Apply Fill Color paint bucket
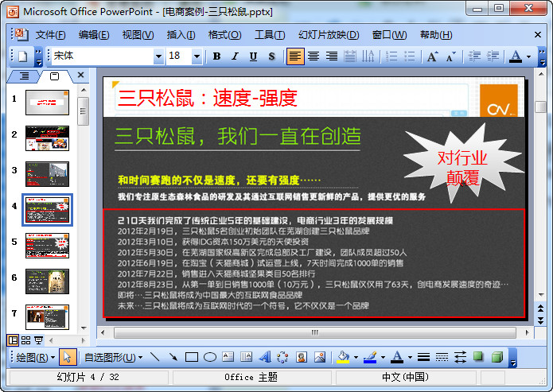553x392 pixels. (x=343, y=358)
